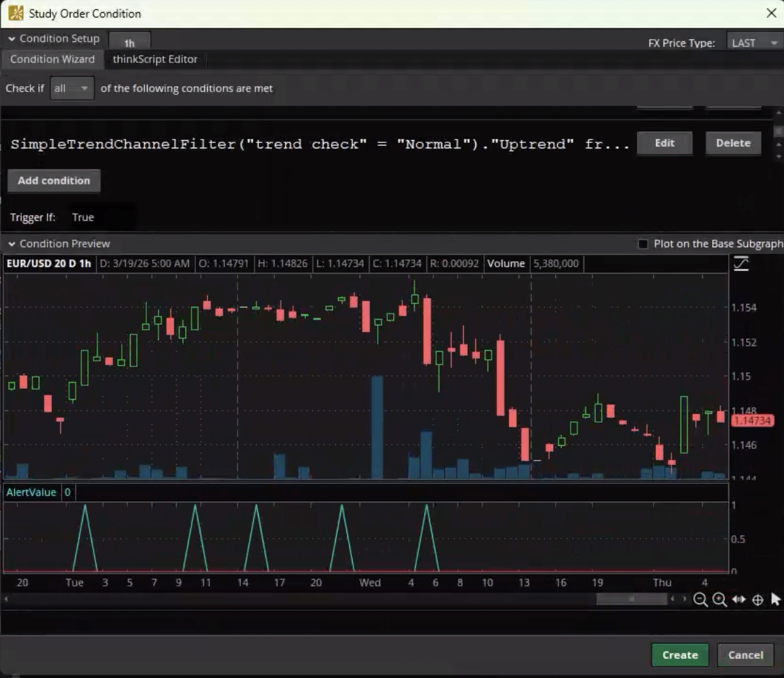Click the right scroll arrow below the chart

pos(683,599)
